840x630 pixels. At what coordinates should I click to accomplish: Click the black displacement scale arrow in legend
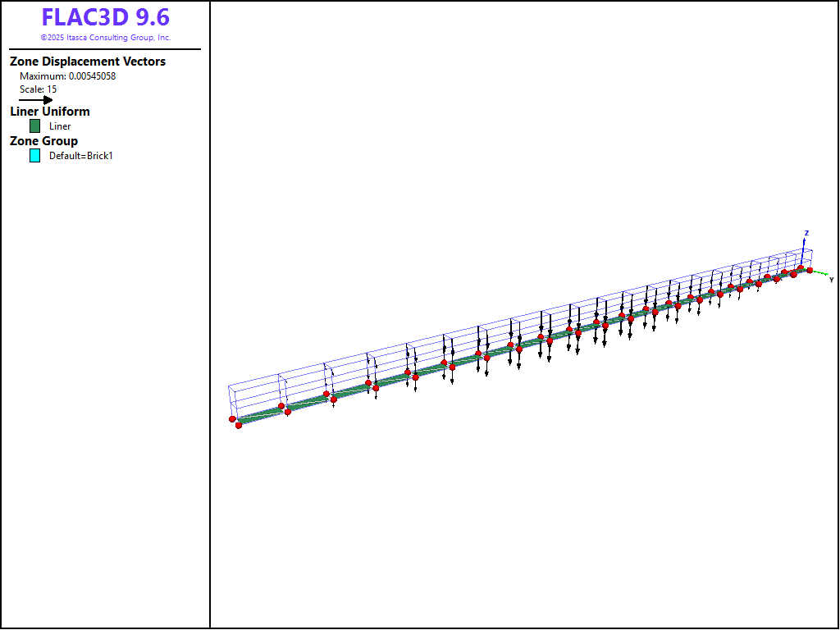point(36,100)
